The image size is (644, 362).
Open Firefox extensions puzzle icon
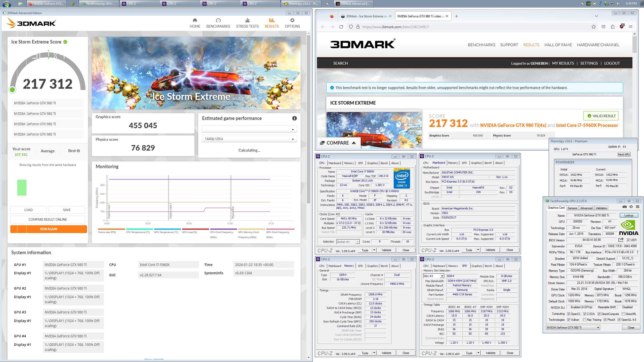click(612, 27)
